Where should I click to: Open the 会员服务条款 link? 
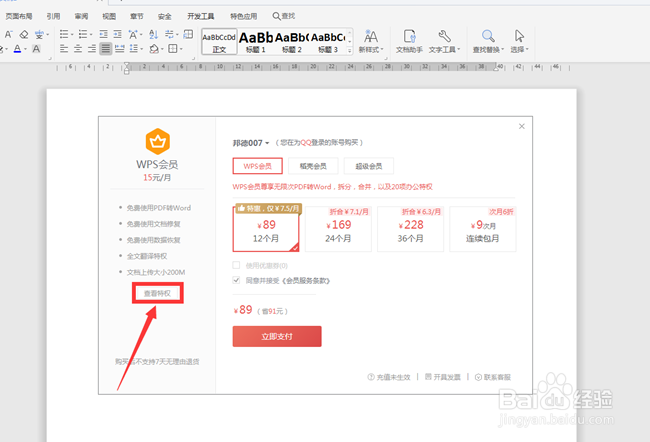click(x=306, y=281)
